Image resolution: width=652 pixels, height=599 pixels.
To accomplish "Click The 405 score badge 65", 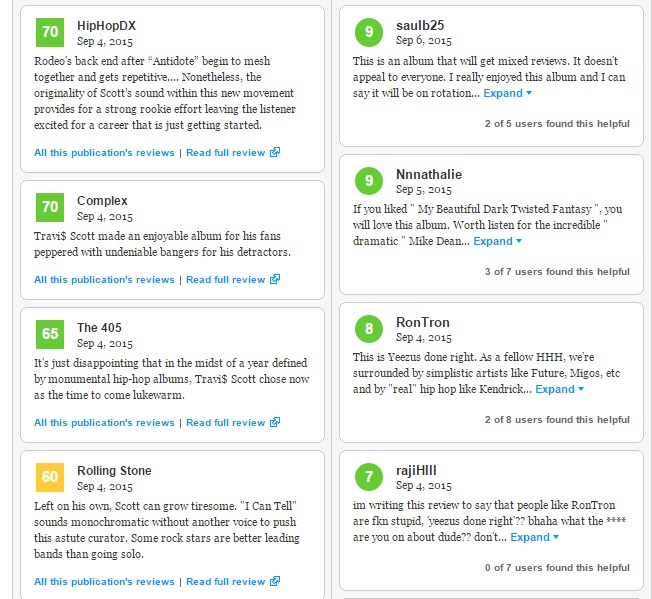I will 49,334.
